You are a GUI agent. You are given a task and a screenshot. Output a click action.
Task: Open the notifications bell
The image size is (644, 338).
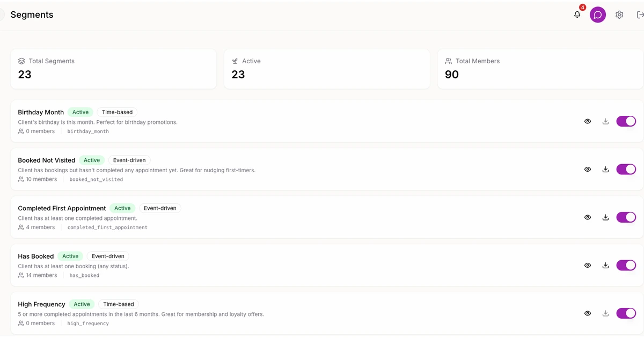click(577, 15)
